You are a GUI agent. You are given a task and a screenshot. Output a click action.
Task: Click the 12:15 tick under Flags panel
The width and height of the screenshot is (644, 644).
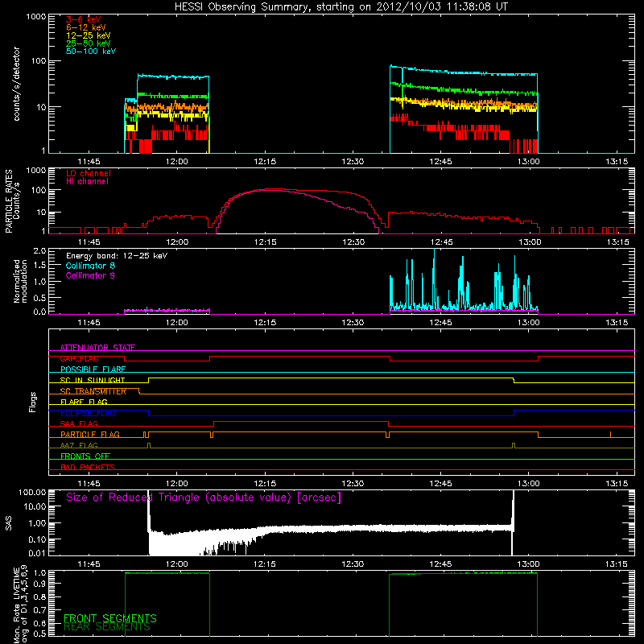pos(265,484)
